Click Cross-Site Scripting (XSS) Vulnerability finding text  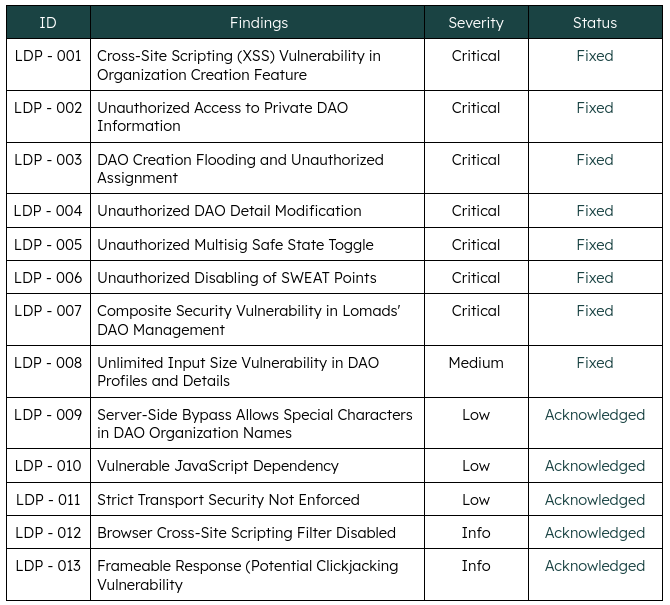pyautogui.click(x=238, y=65)
